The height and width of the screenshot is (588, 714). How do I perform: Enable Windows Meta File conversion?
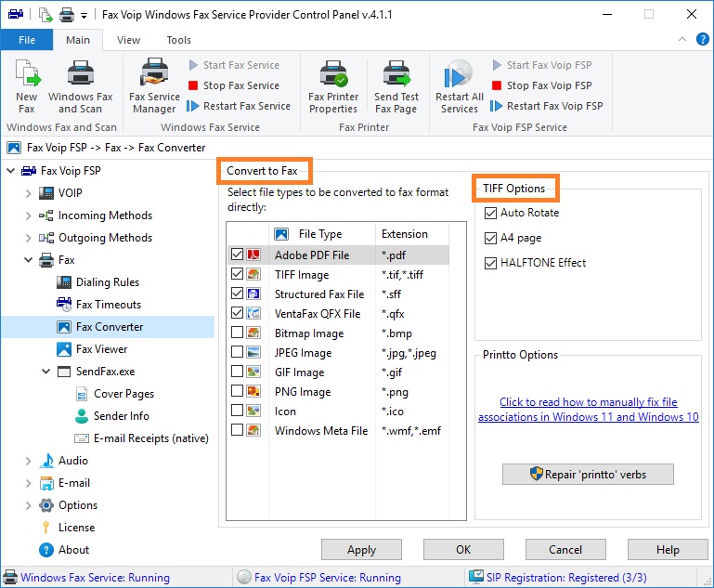click(x=237, y=430)
